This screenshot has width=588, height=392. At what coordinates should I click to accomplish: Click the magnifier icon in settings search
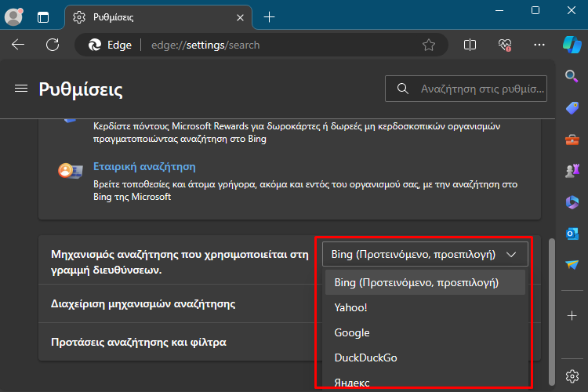(x=402, y=89)
